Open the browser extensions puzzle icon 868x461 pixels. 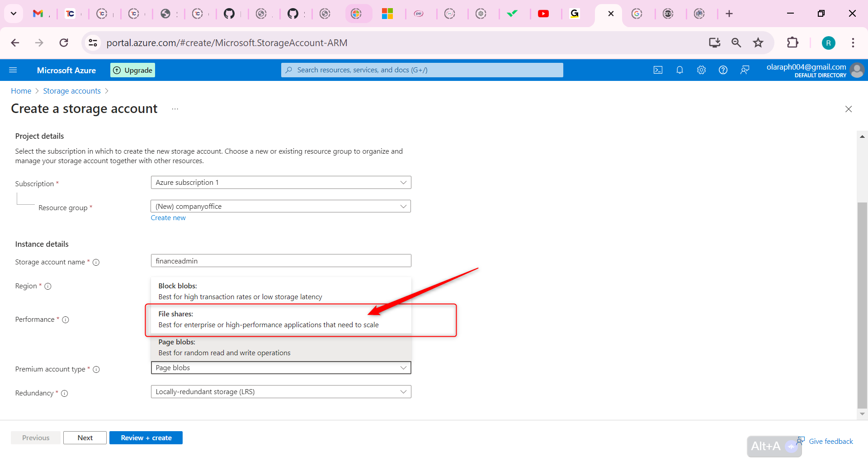793,43
